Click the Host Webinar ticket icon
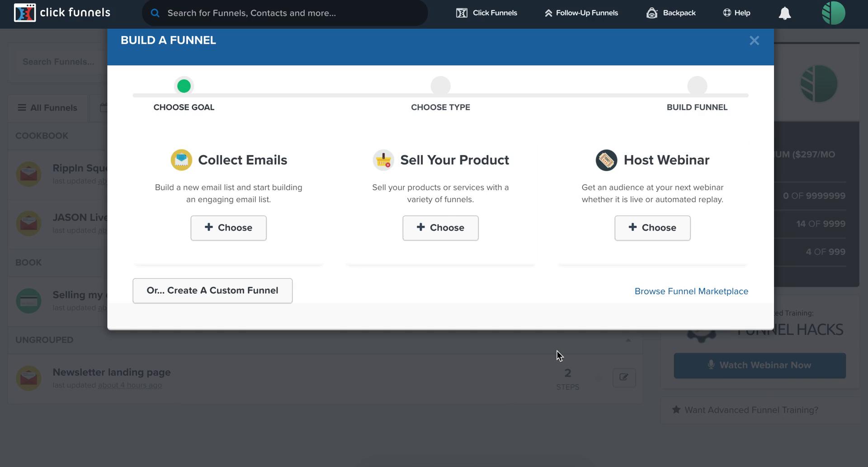Viewport: 868px width, 467px height. 607,160
